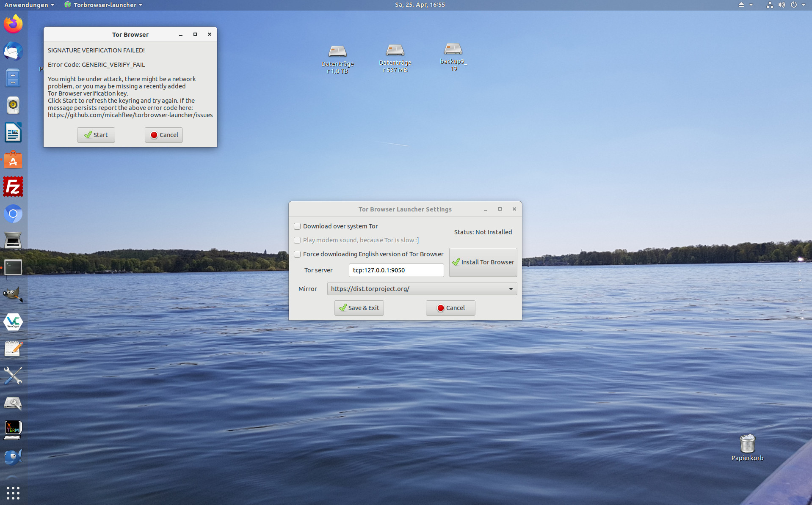Open the Terminal from the dock
The width and height of the screenshot is (812, 505).
coord(13,268)
